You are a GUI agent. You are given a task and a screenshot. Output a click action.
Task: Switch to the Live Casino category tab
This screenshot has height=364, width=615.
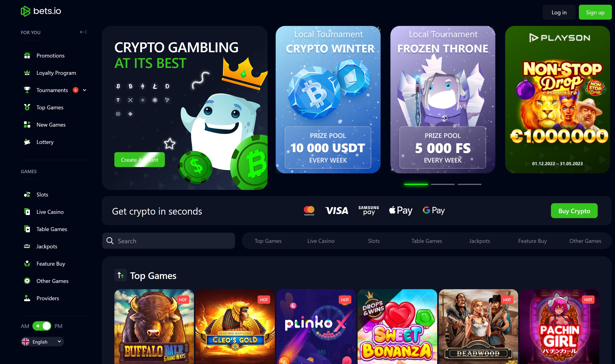(321, 241)
